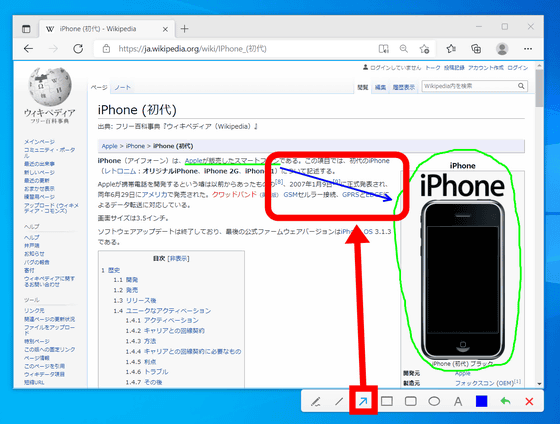Open the アメリカ link
This screenshot has height=424, width=560.
[x=154, y=195]
